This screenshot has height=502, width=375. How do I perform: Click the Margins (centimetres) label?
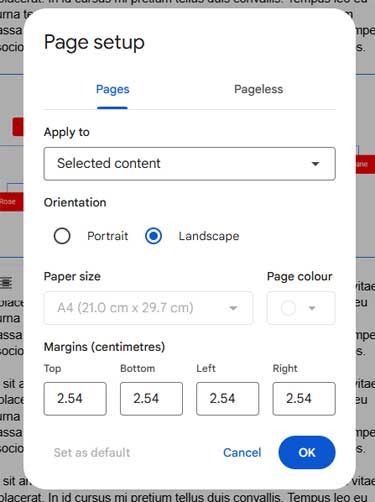[x=104, y=347]
